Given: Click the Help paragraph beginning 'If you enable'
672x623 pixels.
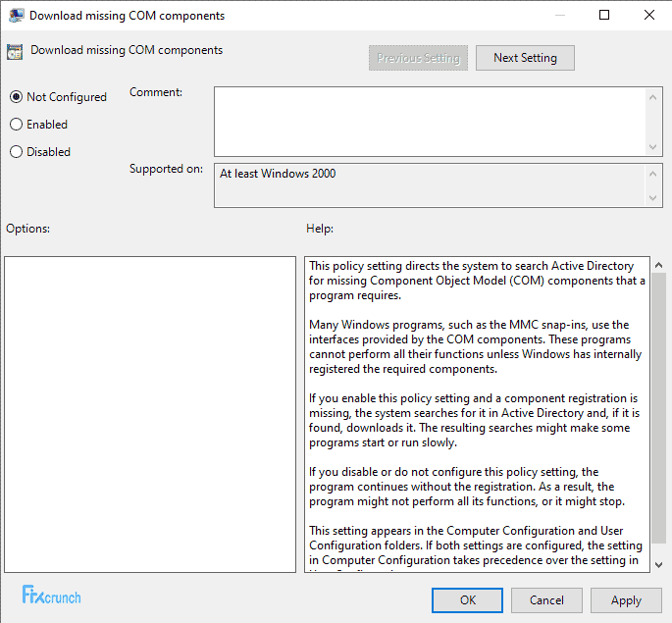Looking at the screenshot, I should click(x=474, y=420).
